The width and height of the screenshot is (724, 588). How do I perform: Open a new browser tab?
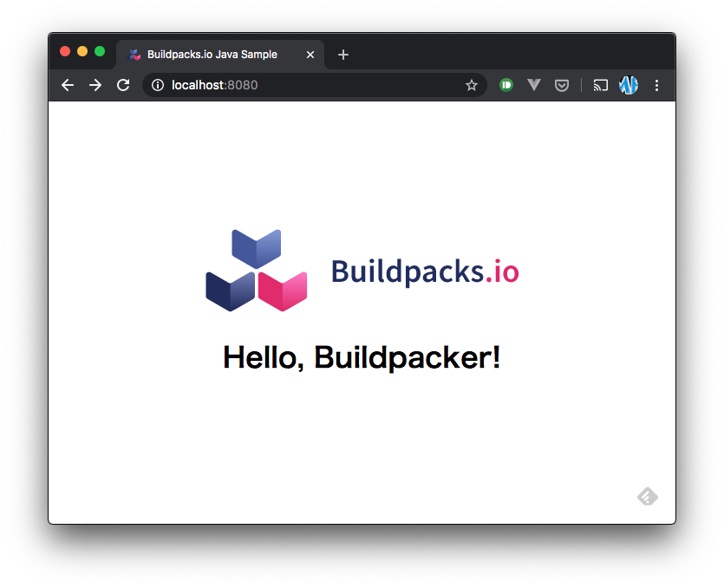343,55
